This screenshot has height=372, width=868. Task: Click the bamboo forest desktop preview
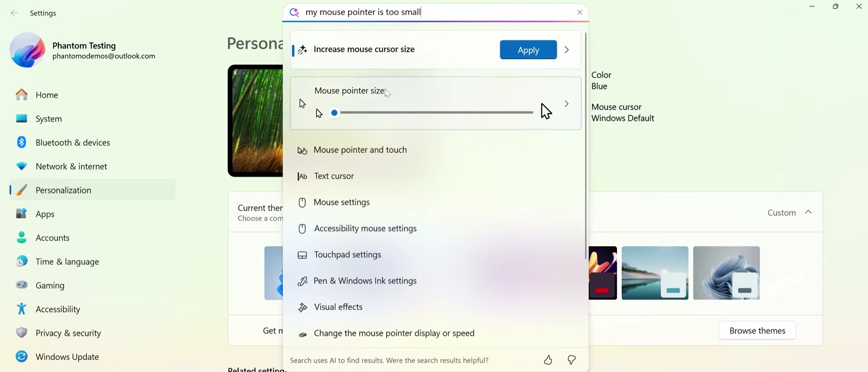(255, 121)
